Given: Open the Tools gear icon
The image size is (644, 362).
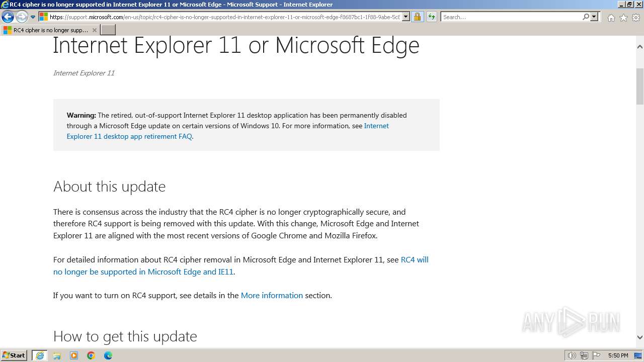Looking at the screenshot, I should pos(636,18).
